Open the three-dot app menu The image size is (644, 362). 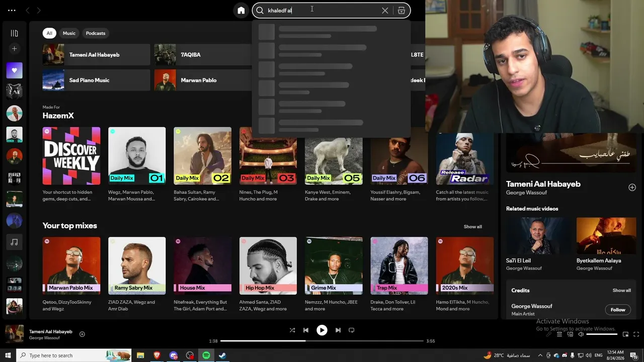pos(12,11)
